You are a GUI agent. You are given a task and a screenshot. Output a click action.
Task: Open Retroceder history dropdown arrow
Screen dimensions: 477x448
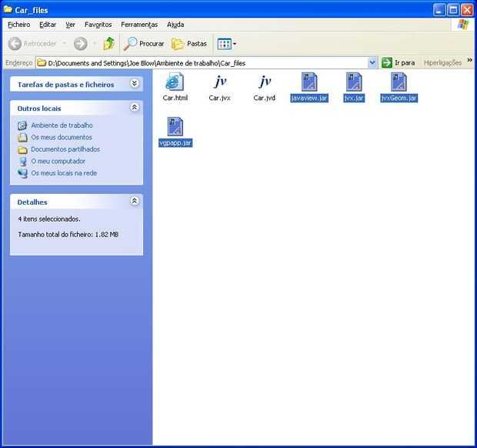point(64,44)
